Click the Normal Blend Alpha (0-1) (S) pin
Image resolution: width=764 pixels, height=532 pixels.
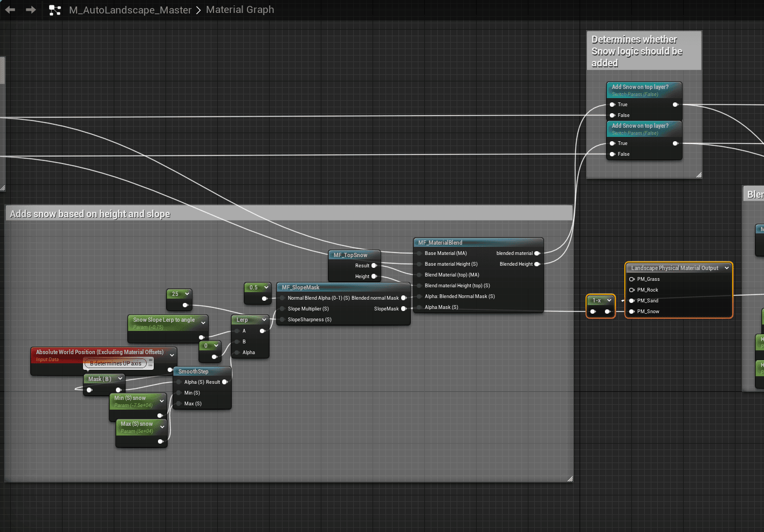click(x=281, y=298)
